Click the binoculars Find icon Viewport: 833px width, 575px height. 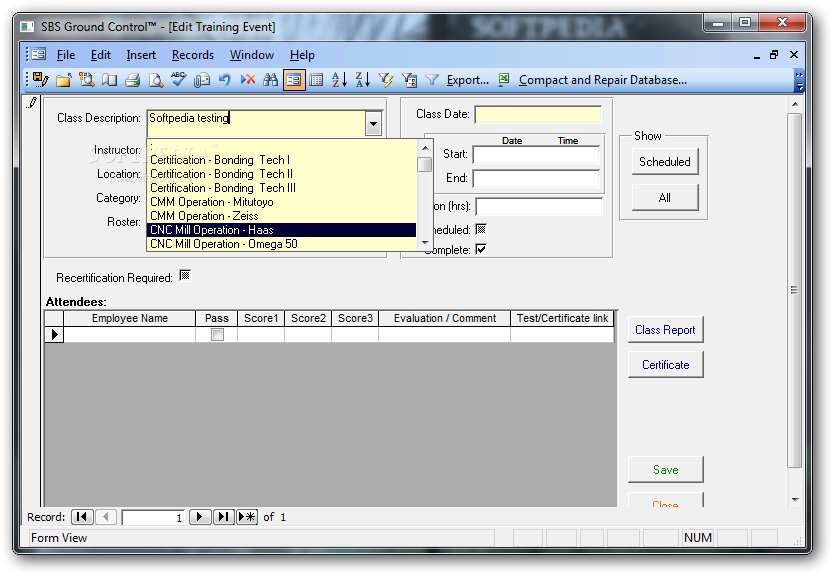point(270,80)
